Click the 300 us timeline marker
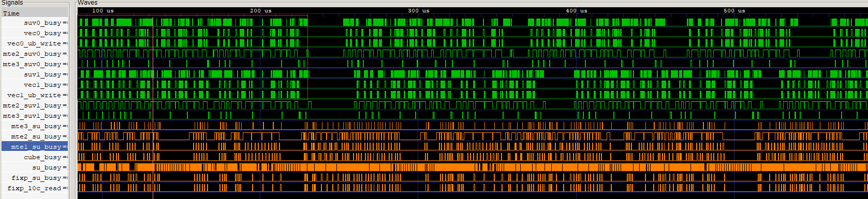868x199 pixels. click(x=418, y=10)
